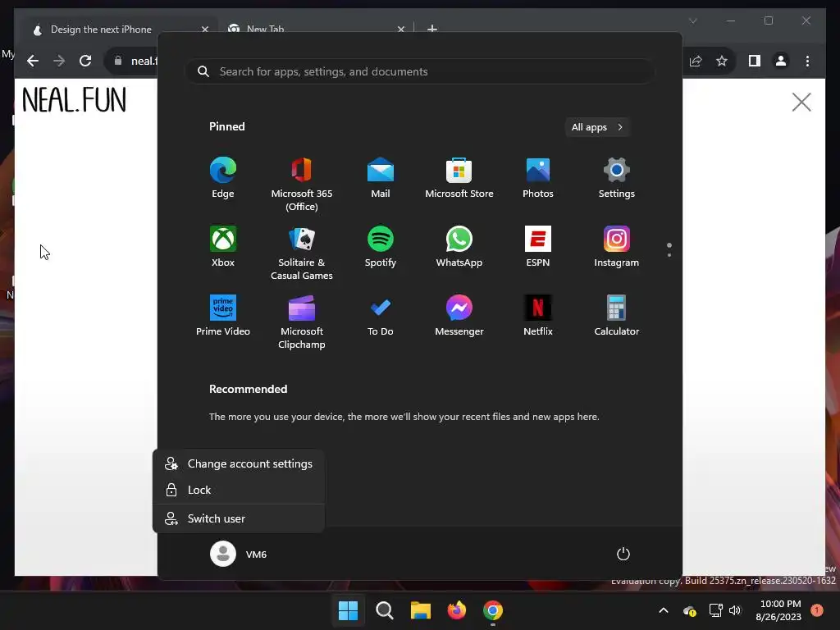The height and width of the screenshot is (630, 840).
Task: Launch the Photos app
Action: click(538, 178)
